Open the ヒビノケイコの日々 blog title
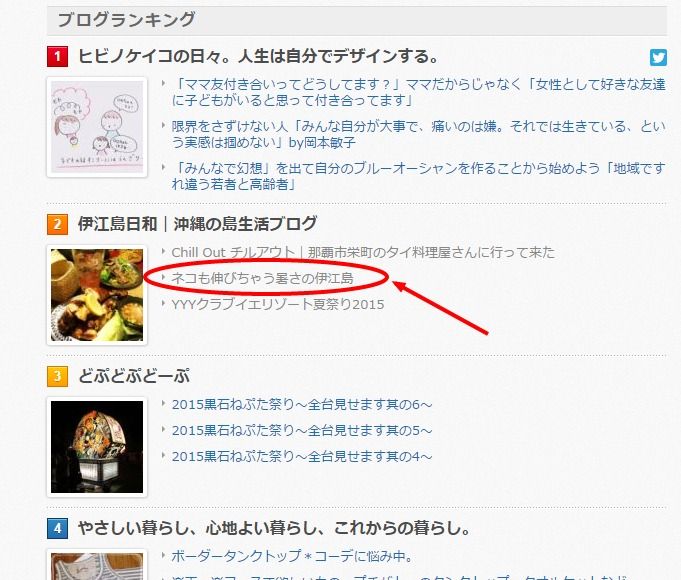Image resolution: width=681 pixels, height=580 pixels. click(258, 56)
